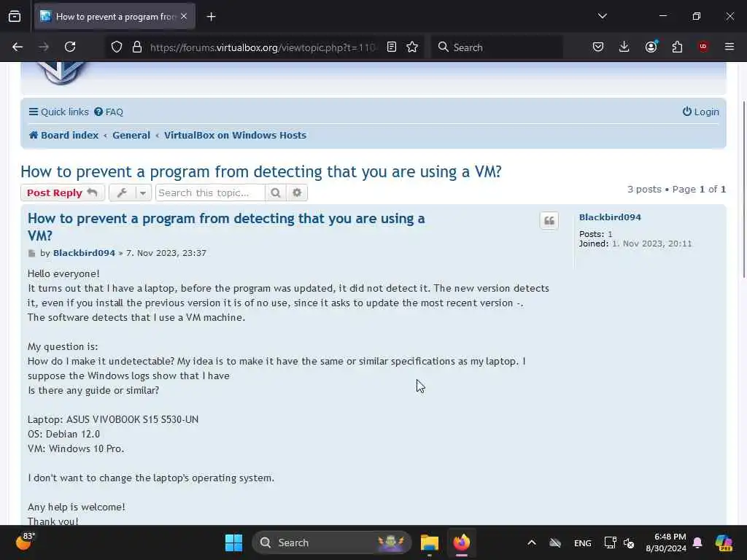This screenshot has height=560, width=747.
Task: Open a new browser tab
Action: (x=211, y=17)
